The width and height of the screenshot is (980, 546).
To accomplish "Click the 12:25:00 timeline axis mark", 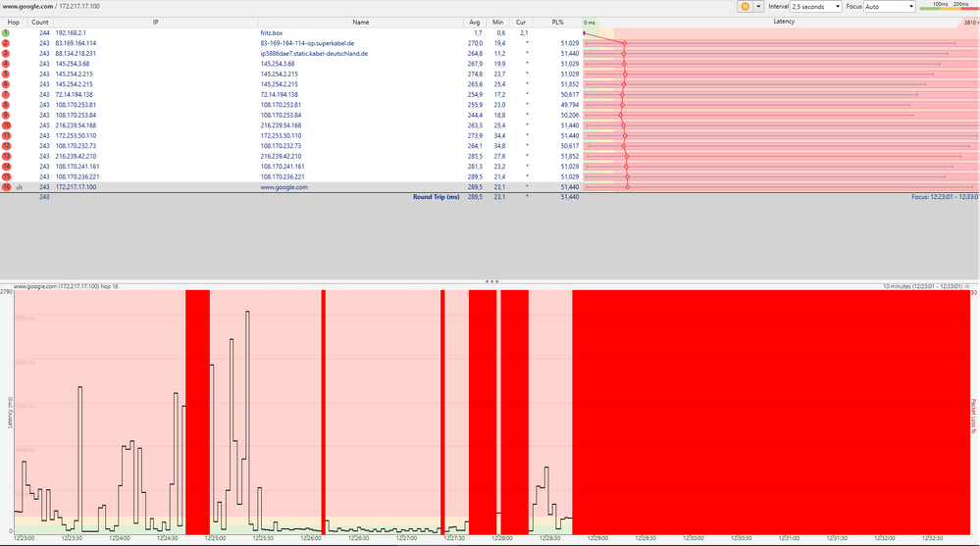I will point(215,538).
